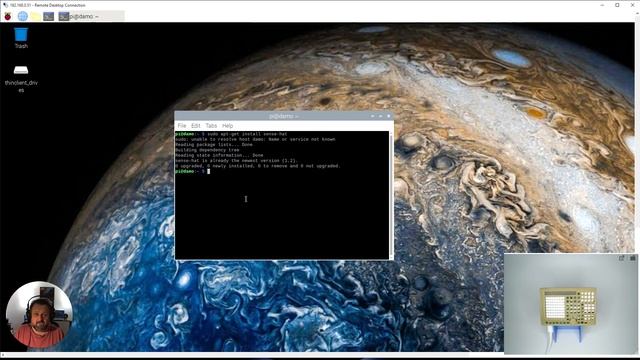Screen dimensions: 640x360
Task: Click the terminal title bar pi@damo
Action: [284, 116]
